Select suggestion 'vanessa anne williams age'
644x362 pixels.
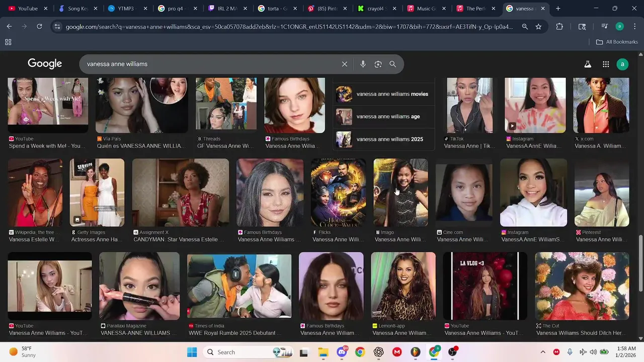[384, 117]
